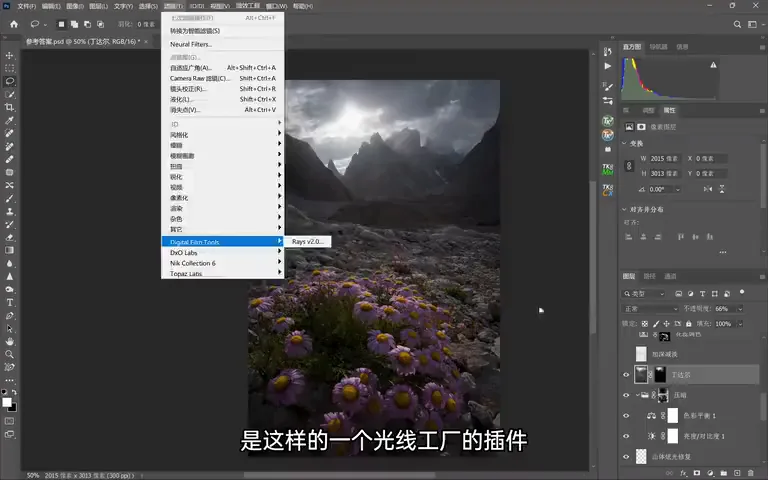Switch to the 通道 tab
This screenshot has width=768, height=480.
click(x=670, y=276)
